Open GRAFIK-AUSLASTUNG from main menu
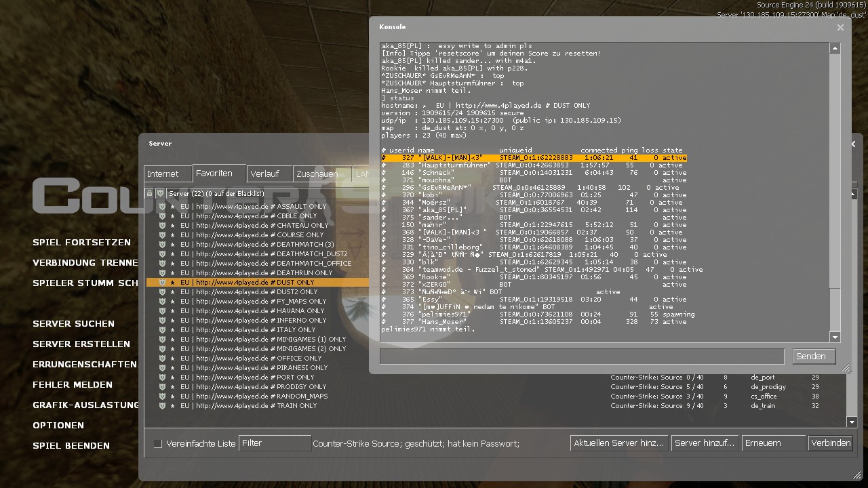Image resolution: width=868 pixels, height=488 pixels. (x=86, y=405)
